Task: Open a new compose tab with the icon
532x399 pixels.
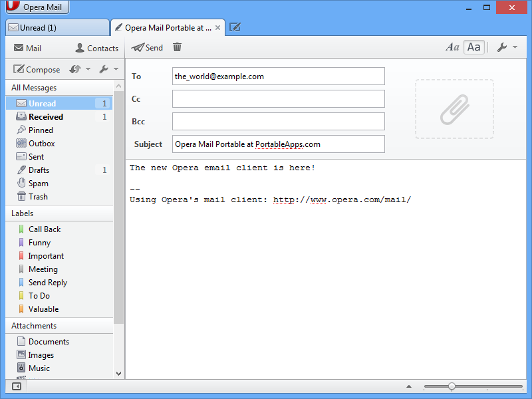Action: [x=235, y=28]
